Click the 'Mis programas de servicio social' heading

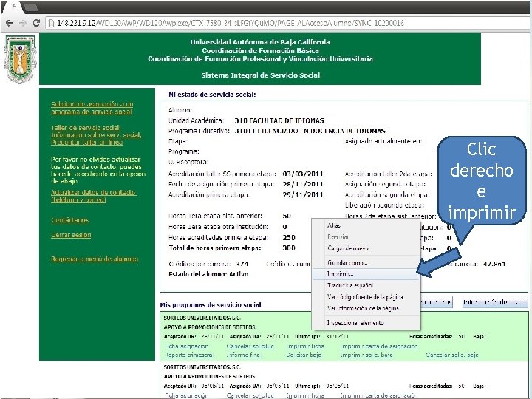tap(211, 305)
